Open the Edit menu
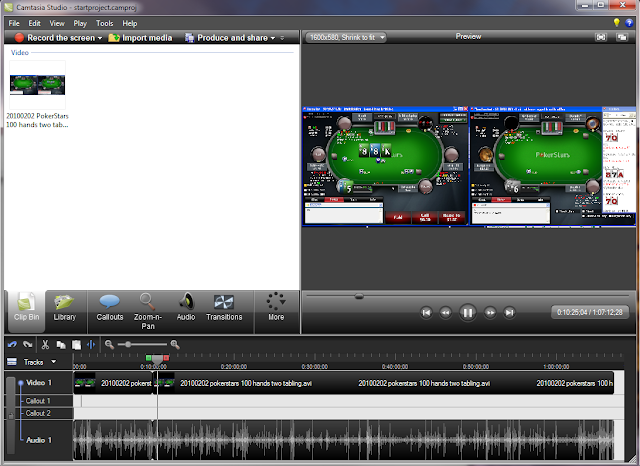Viewport: 640px width, 466px height. coord(34,23)
